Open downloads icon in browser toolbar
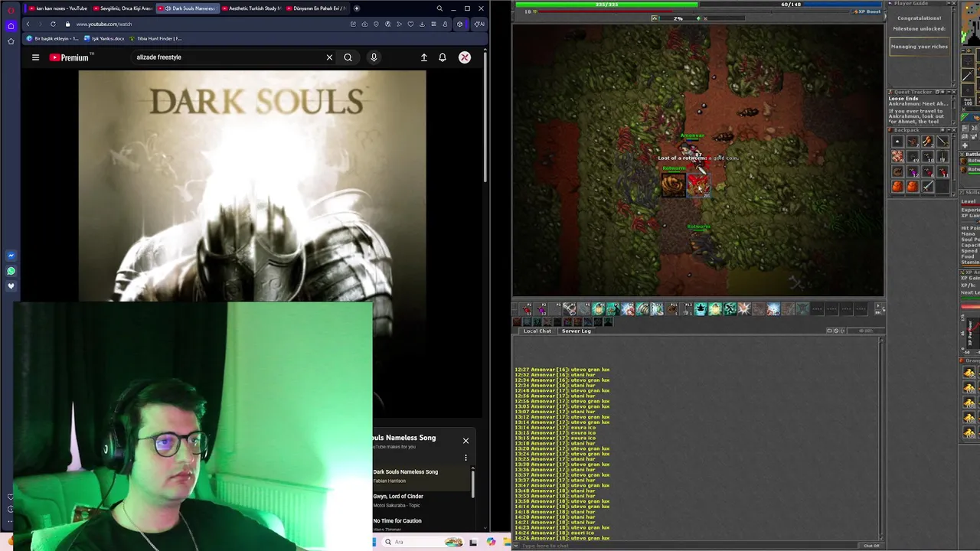Image resolution: width=980 pixels, height=551 pixels. 422,24
